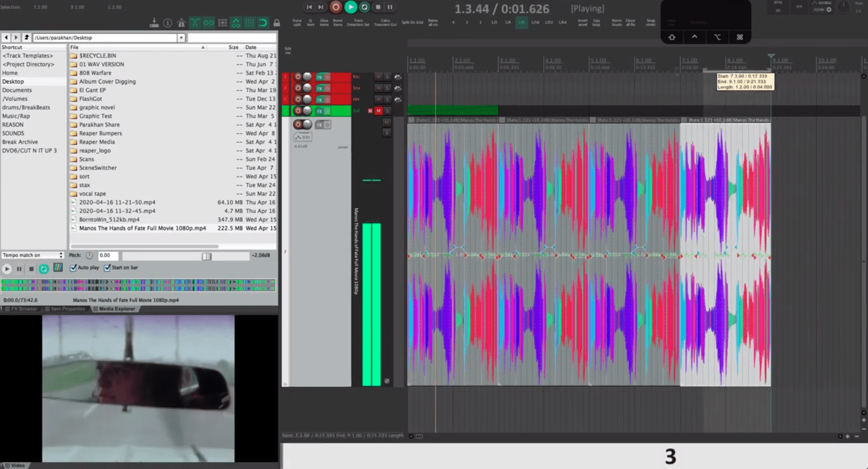Image resolution: width=868 pixels, height=469 pixels.
Task: Open the FX button on the Snare track
Action: (x=319, y=88)
